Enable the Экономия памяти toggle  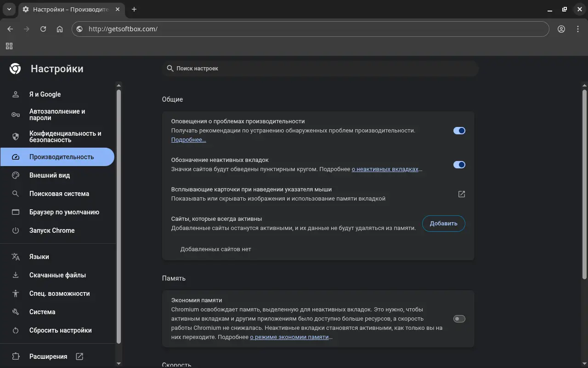[459, 319]
